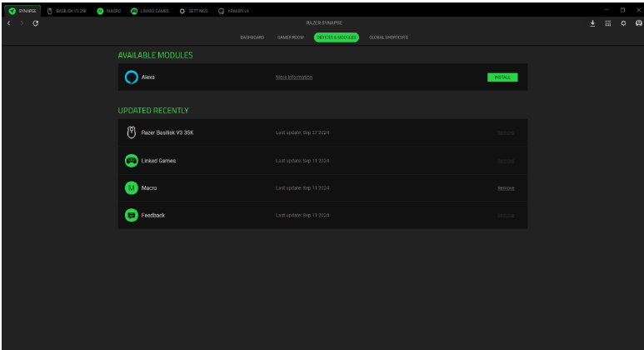Screen dimensions: 644x350
Task: Install the Alexa module
Action: point(502,77)
